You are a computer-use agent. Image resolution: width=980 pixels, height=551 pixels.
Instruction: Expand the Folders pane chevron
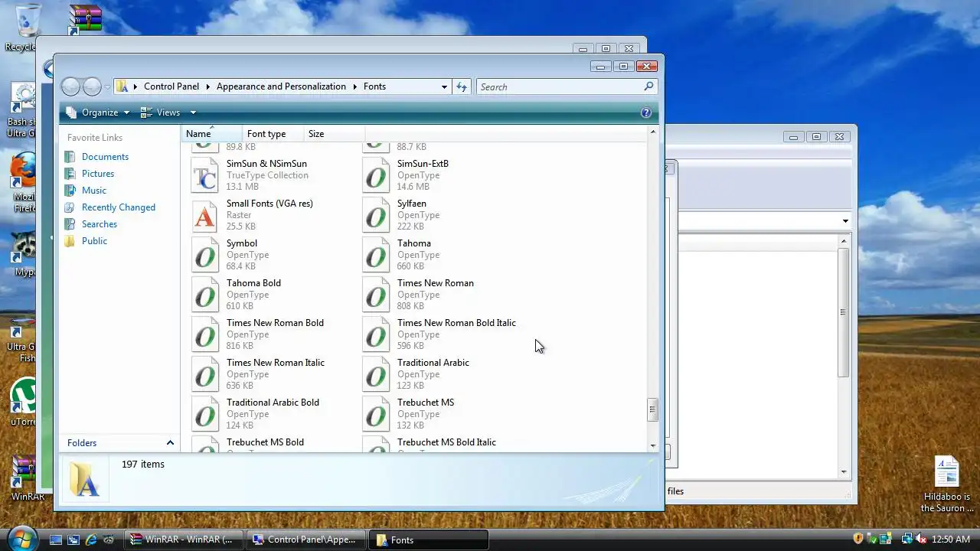[x=170, y=442]
